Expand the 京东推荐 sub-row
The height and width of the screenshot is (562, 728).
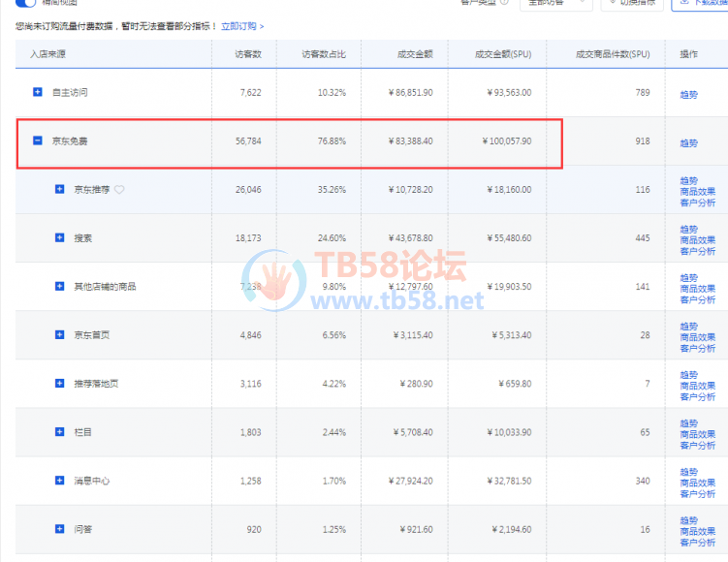coord(59,189)
